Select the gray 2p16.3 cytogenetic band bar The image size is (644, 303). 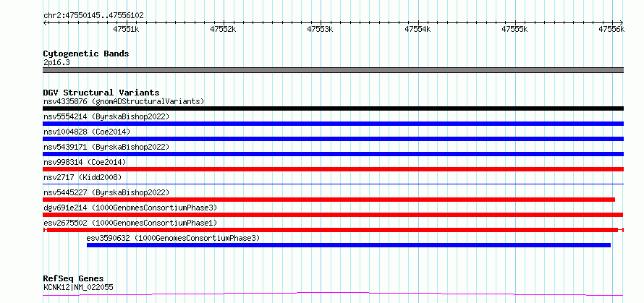coord(333,70)
